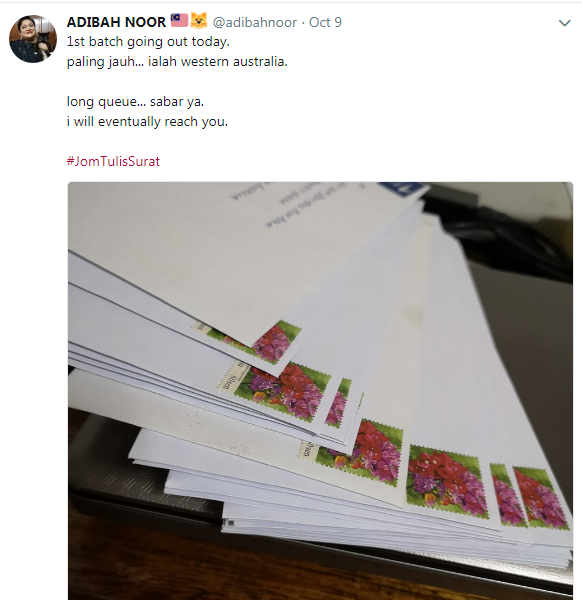Expand the tweet options chevron menu
Screen dimensions: 582x600
pyautogui.click(x=564, y=23)
